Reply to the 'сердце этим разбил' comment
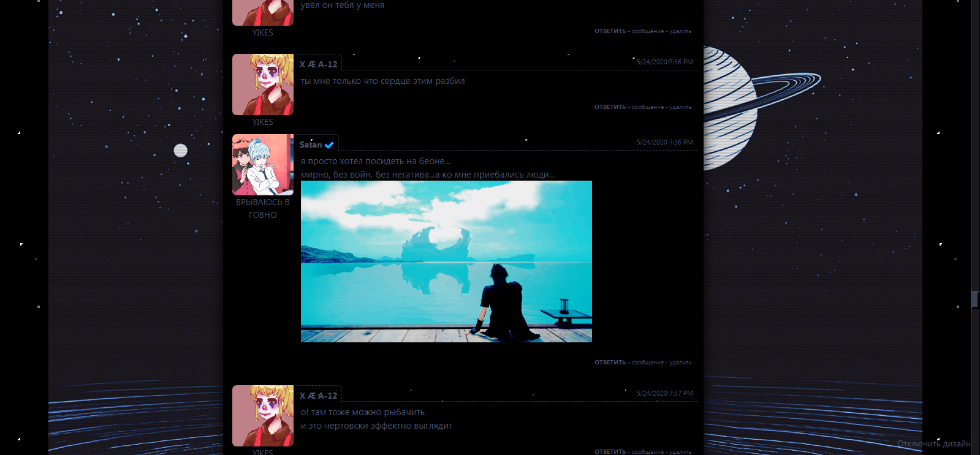 (x=610, y=107)
